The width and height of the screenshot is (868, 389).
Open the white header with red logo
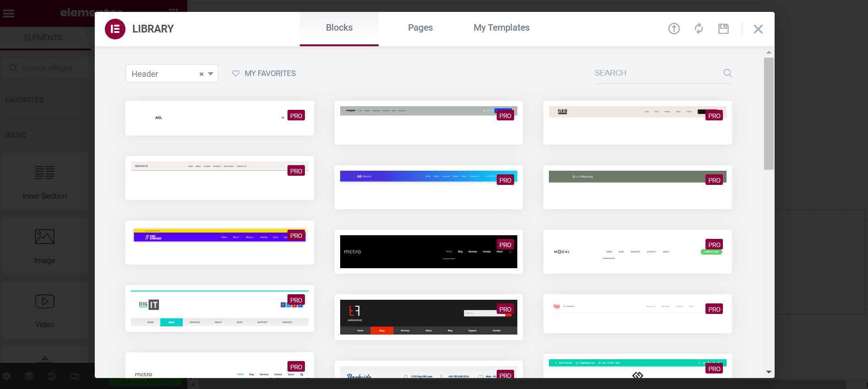tap(638, 313)
